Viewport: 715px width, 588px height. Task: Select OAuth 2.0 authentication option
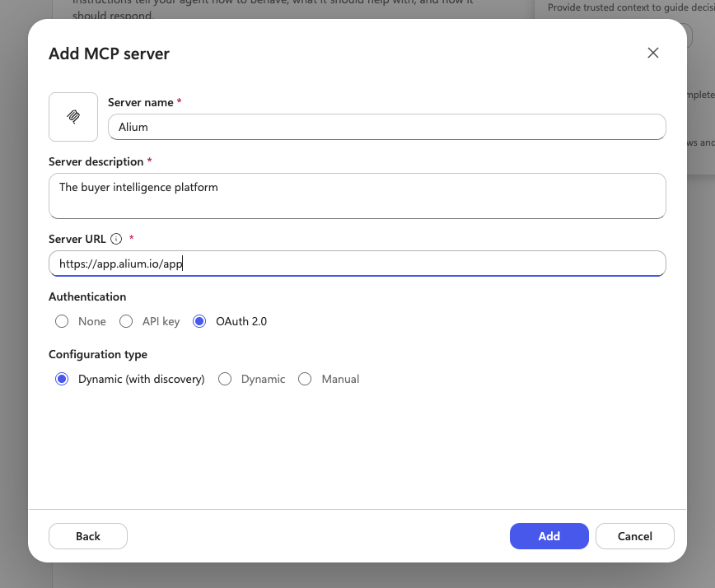click(199, 321)
